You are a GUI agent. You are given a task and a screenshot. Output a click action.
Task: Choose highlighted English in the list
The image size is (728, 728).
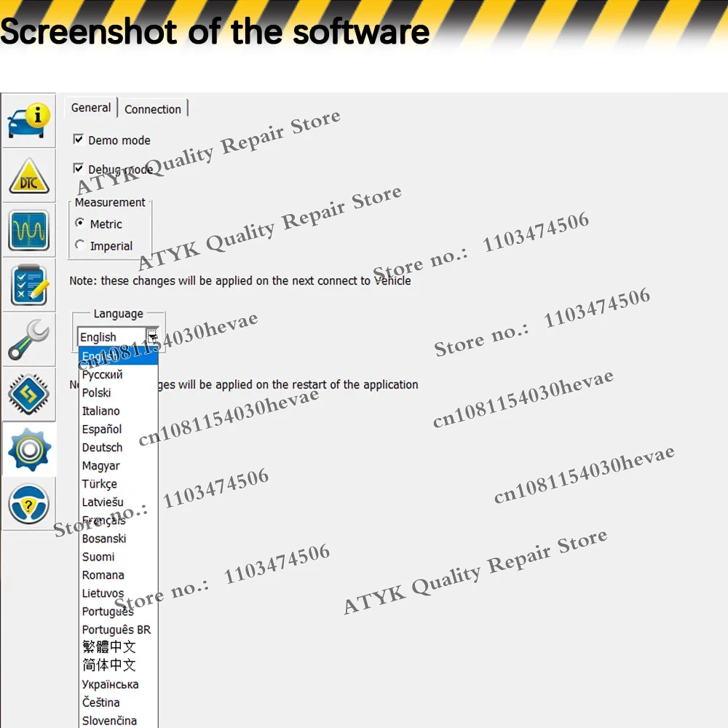(119, 356)
